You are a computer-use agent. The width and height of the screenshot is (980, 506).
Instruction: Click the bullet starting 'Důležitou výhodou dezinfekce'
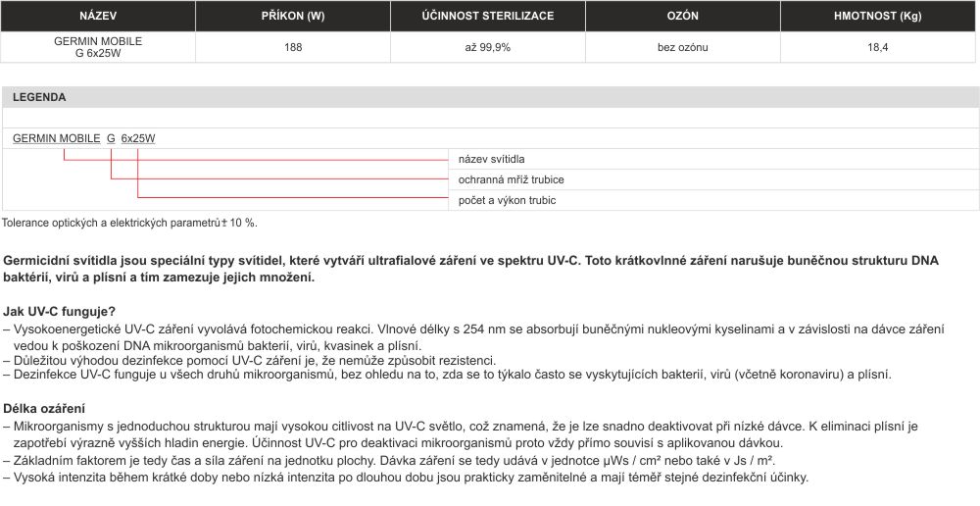249,361
